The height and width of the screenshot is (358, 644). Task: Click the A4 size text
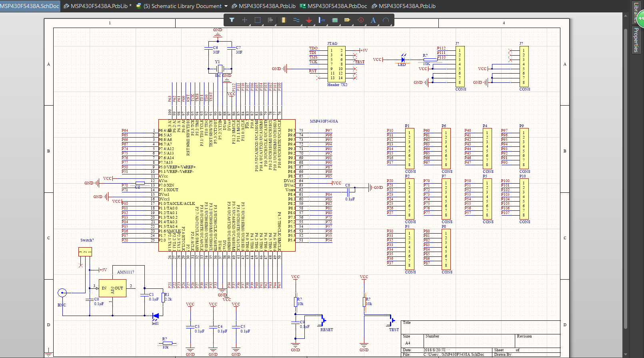pos(408,343)
